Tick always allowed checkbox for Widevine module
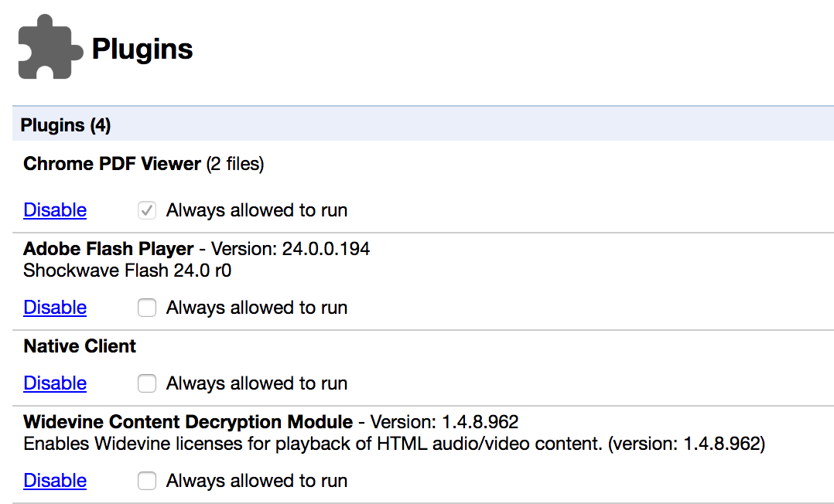The width and height of the screenshot is (834, 504). coord(147,481)
